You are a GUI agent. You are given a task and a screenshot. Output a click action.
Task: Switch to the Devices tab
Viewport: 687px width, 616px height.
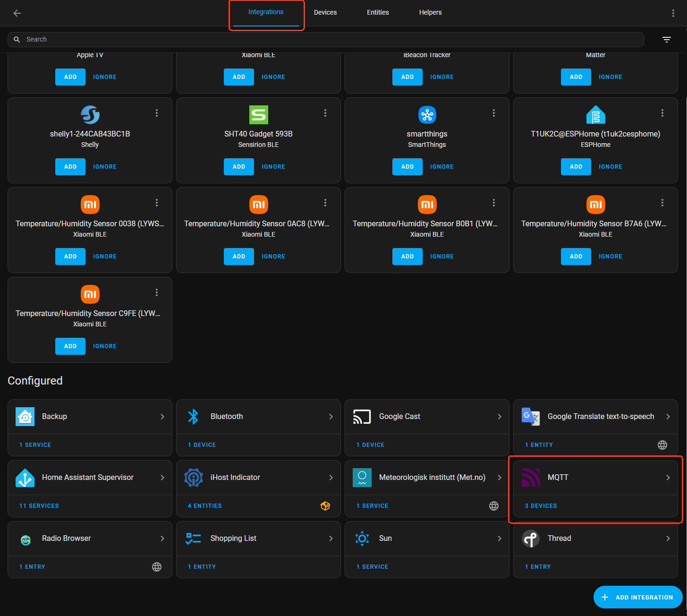pyautogui.click(x=325, y=13)
